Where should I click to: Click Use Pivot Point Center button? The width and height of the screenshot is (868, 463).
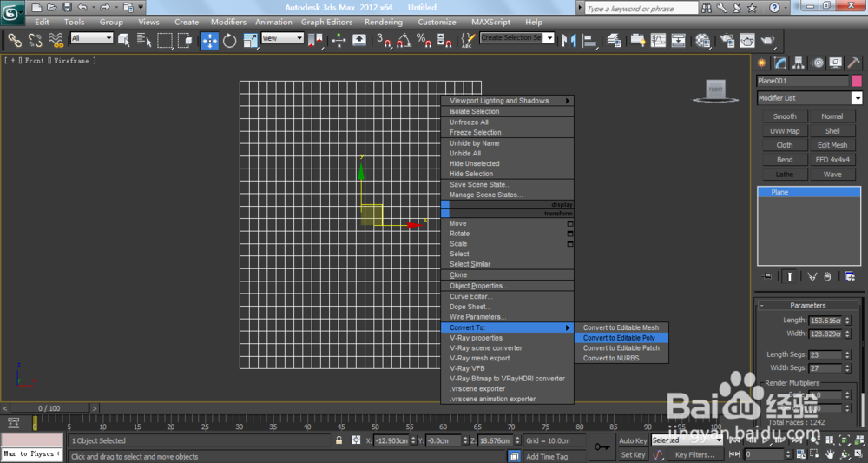pyautogui.click(x=316, y=41)
